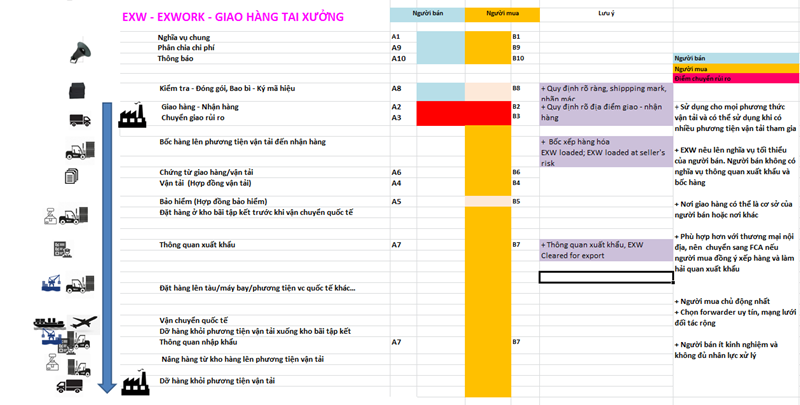The height and width of the screenshot is (405, 800).
Task: Select the megaphone icon beside Phân chia chi phí
Action: tap(80, 52)
